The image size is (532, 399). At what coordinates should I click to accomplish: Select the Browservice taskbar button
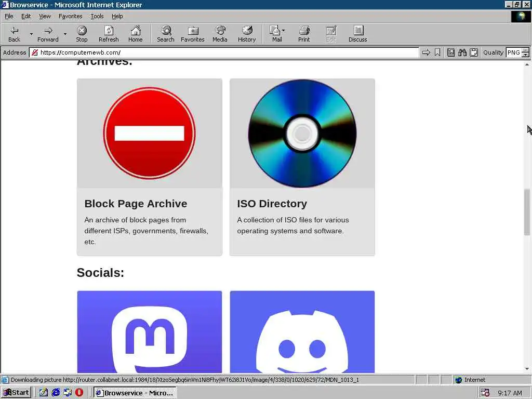(x=135, y=393)
